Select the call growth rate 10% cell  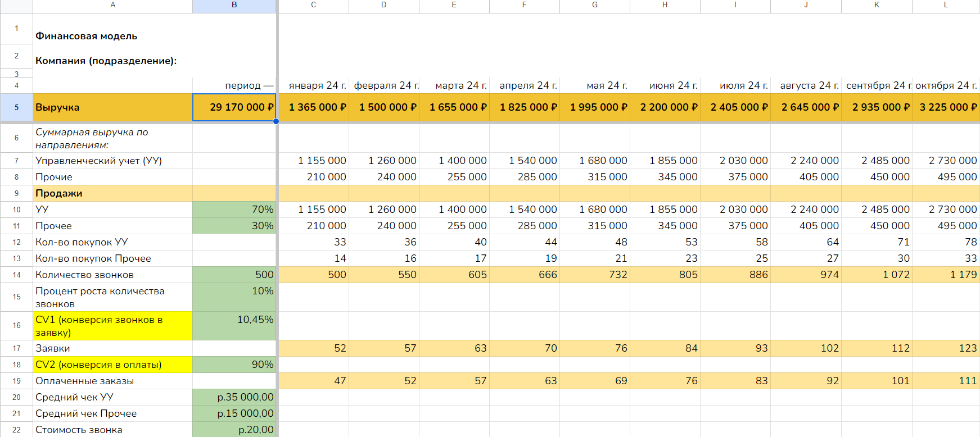[x=234, y=297]
